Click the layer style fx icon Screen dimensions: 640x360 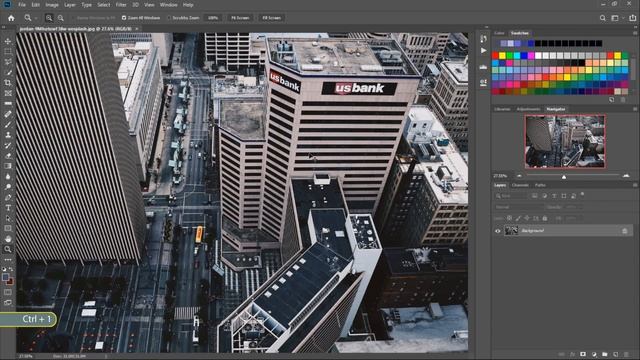tap(572, 354)
